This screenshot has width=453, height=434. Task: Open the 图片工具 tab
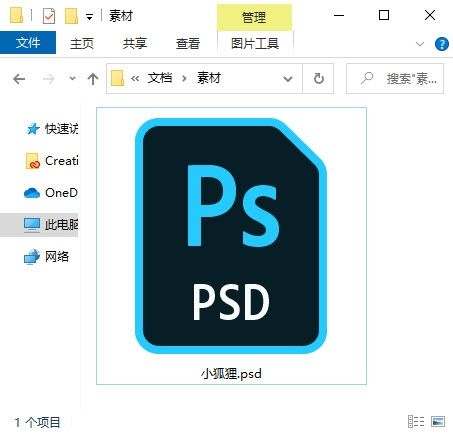255,43
